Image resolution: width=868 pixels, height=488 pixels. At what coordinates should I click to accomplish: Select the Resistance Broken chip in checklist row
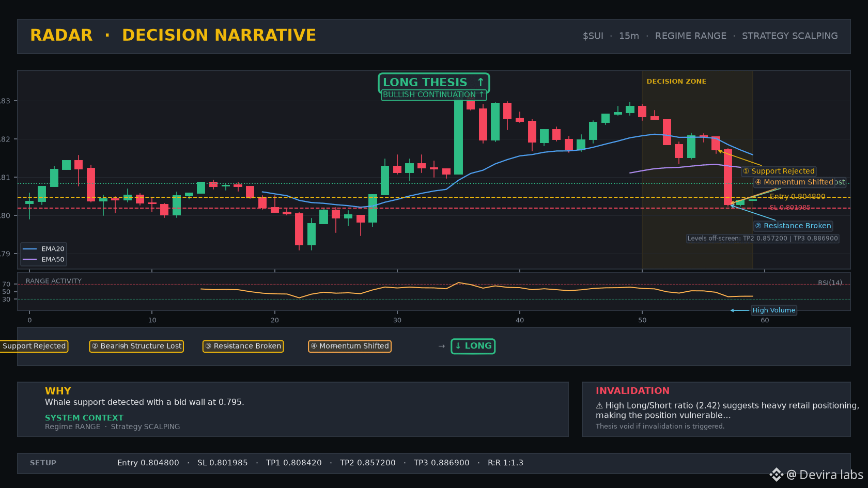click(x=243, y=346)
